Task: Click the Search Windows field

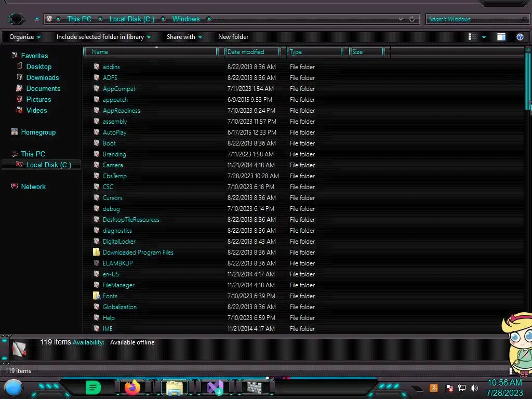Action: coord(477,19)
